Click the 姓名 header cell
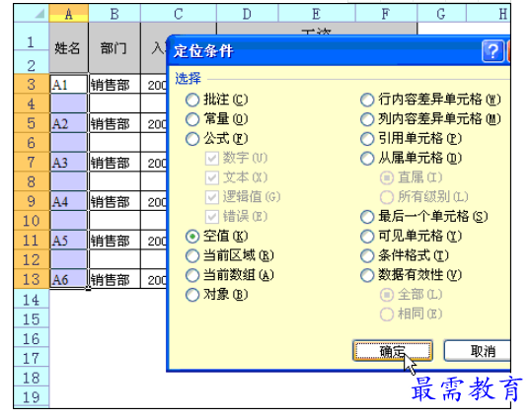 coord(69,48)
